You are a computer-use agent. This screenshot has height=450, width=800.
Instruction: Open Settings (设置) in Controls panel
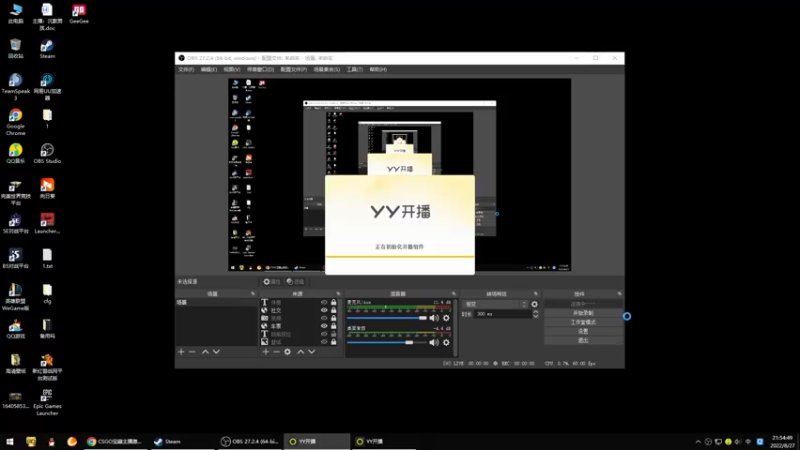click(x=583, y=331)
